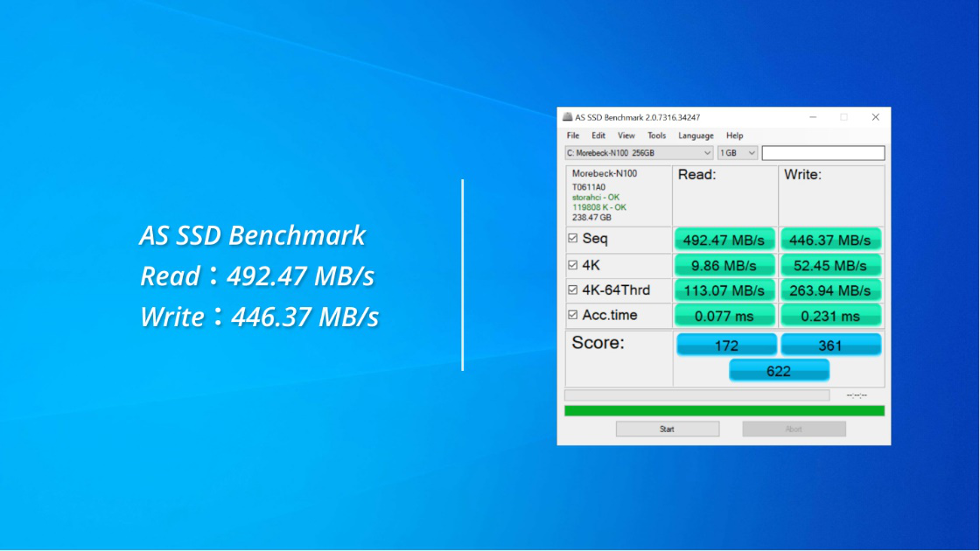Viewport: 980px width, 551px height.
Task: Toggle the 4K test checkbox
Action: (573, 265)
